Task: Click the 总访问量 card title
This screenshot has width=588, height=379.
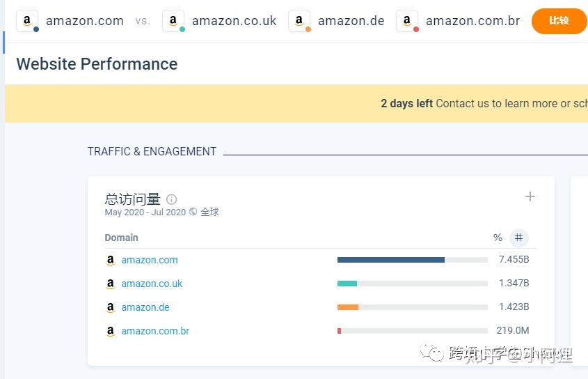Action: pos(132,199)
